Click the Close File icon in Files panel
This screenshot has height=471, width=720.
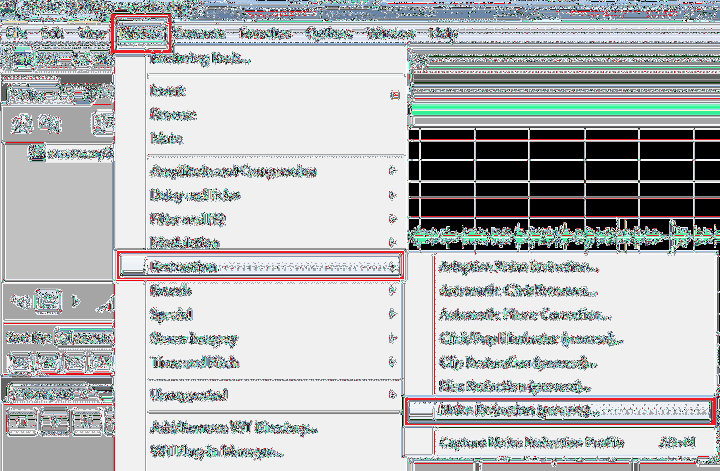pyautogui.click(x=49, y=123)
